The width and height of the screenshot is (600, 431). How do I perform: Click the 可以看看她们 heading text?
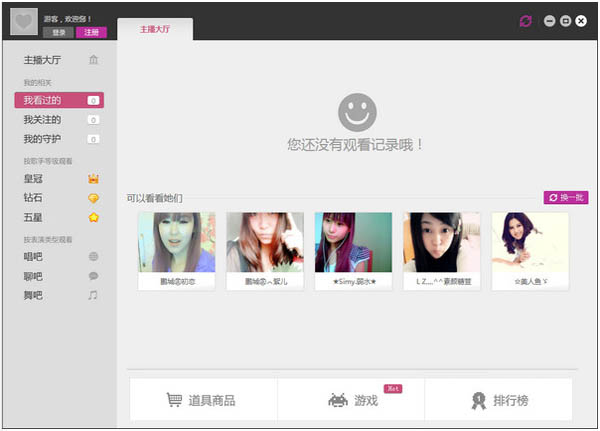155,198
